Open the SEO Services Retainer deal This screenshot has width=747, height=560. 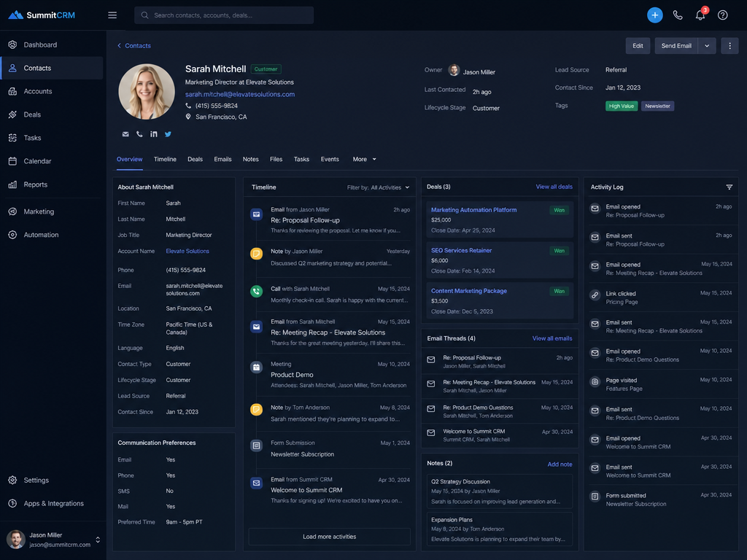point(461,251)
